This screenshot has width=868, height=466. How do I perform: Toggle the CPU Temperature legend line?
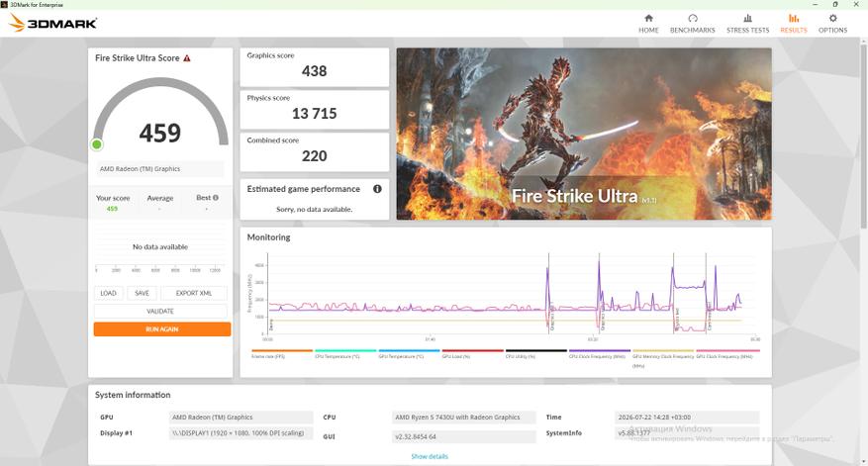point(345,353)
